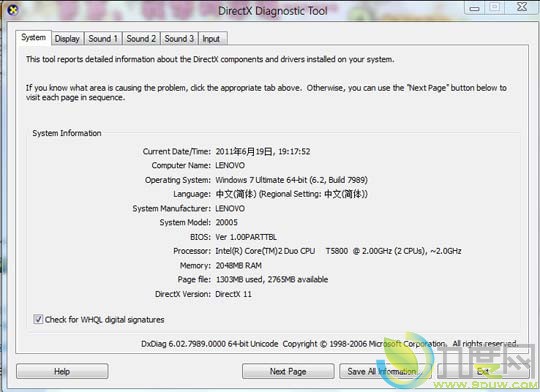This screenshot has width=540, height=392.
Task: Open the Sound 2 tab
Action: pyautogui.click(x=141, y=39)
